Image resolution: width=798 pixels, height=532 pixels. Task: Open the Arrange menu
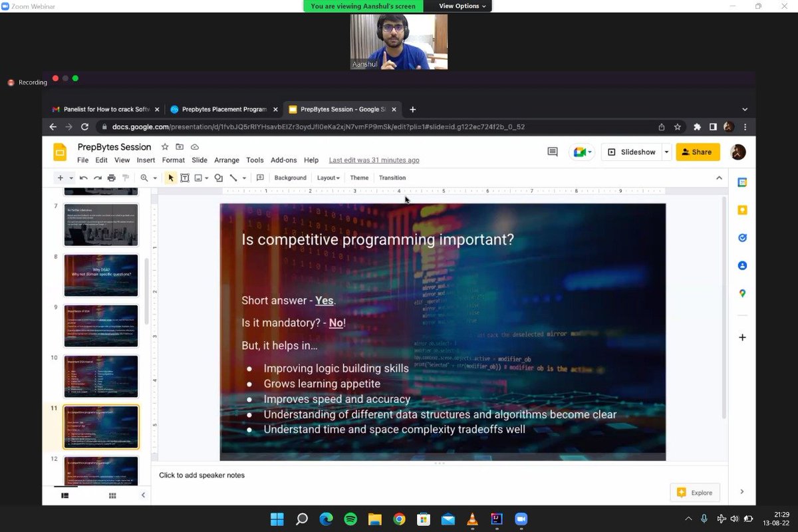227,160
